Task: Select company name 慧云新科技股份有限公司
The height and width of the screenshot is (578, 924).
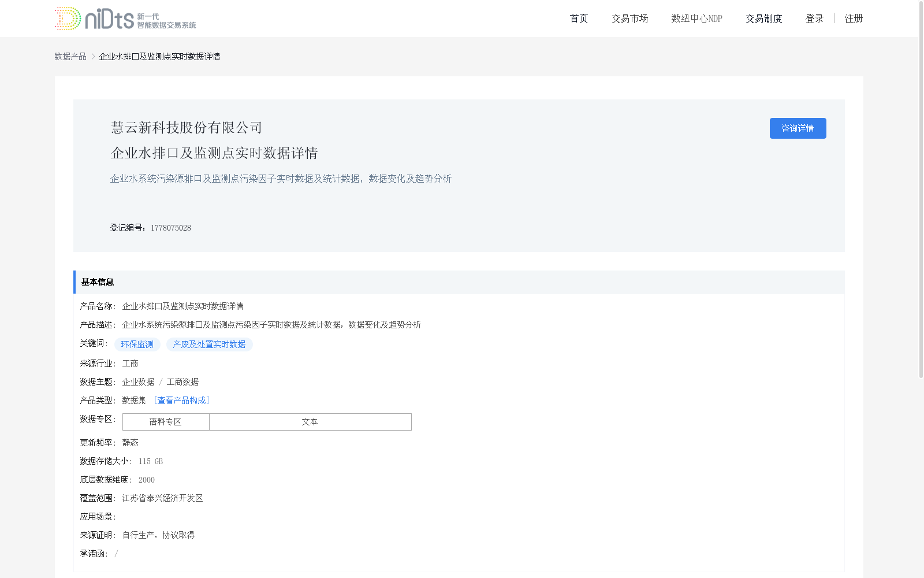Action: 187,128
